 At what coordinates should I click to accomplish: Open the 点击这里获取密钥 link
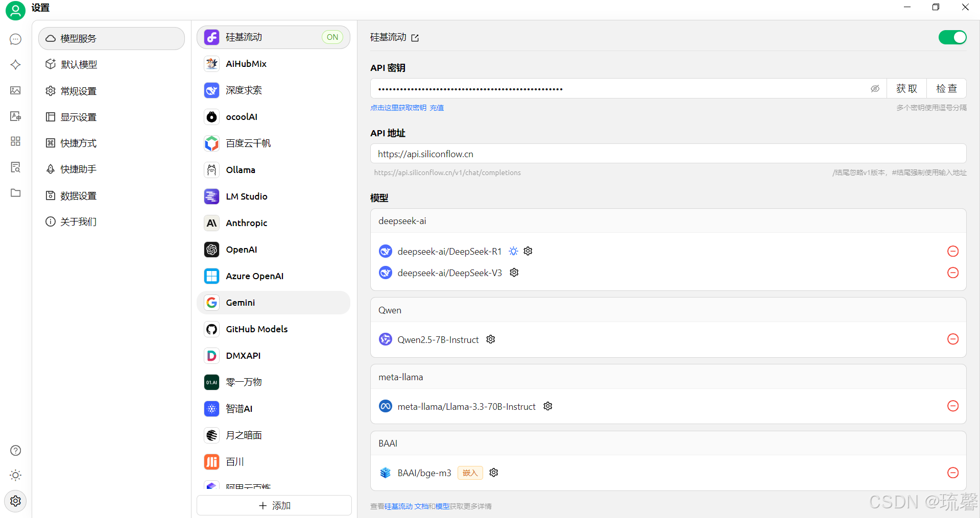pyautogui.click(x=398, y=108)
